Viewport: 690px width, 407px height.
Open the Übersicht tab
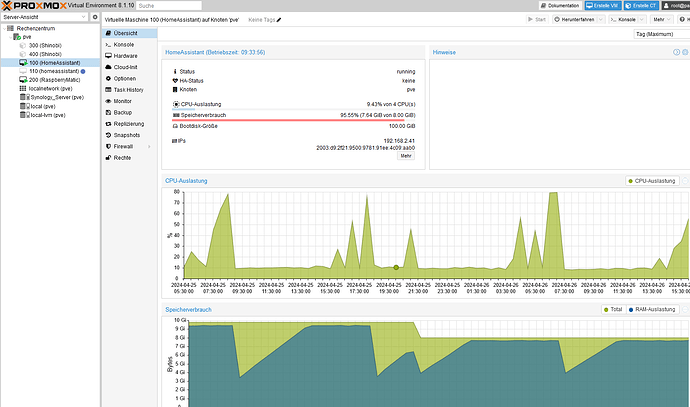point(130,33)
